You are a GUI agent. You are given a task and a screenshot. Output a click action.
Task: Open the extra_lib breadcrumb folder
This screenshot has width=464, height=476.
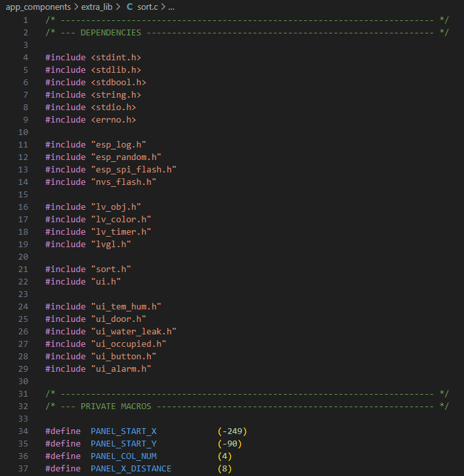96,7
